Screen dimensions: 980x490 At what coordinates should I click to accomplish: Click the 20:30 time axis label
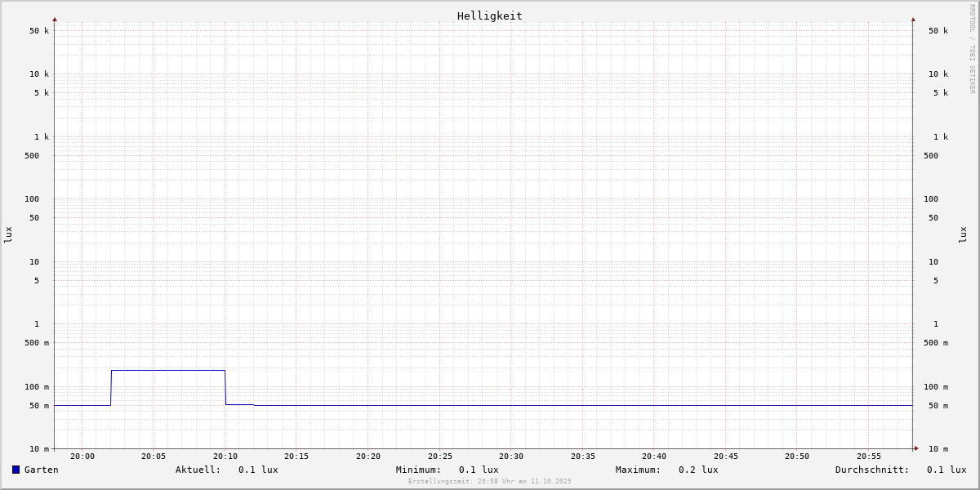(x=511, y=457)
